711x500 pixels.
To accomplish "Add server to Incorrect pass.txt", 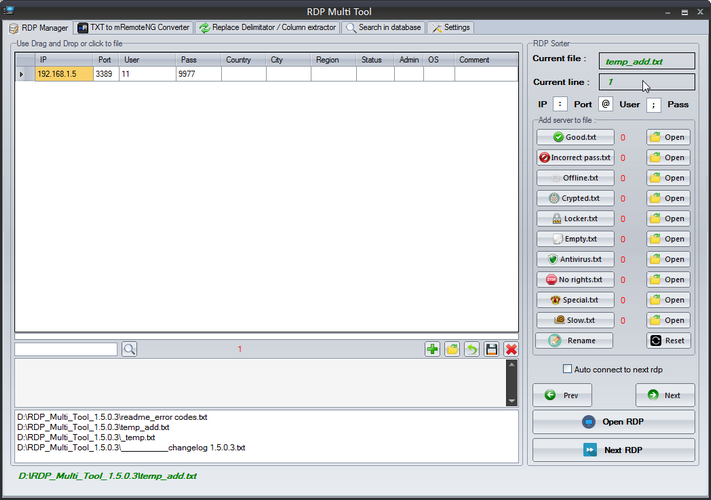I will click(x=575, y=158).
